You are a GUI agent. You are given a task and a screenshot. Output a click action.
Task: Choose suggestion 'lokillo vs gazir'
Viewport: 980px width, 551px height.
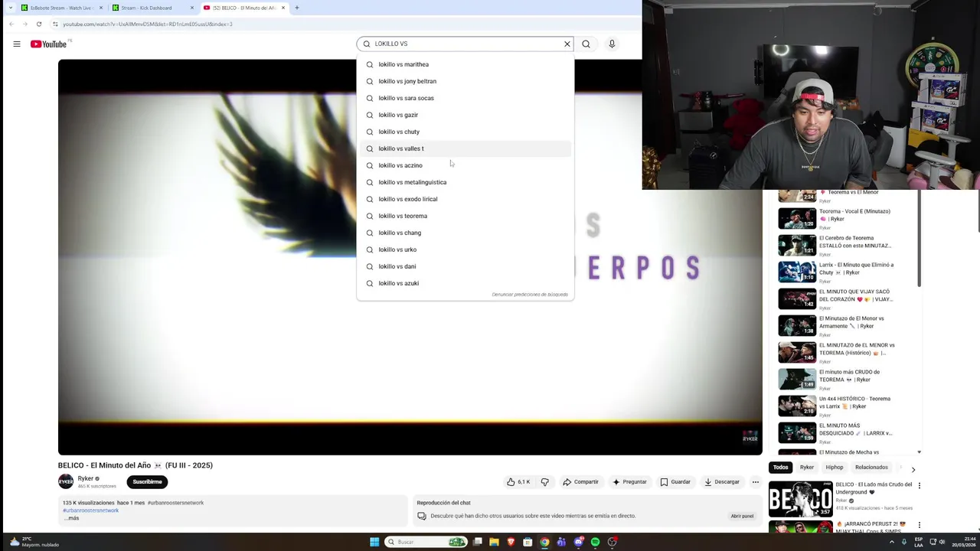click(465, 115)
